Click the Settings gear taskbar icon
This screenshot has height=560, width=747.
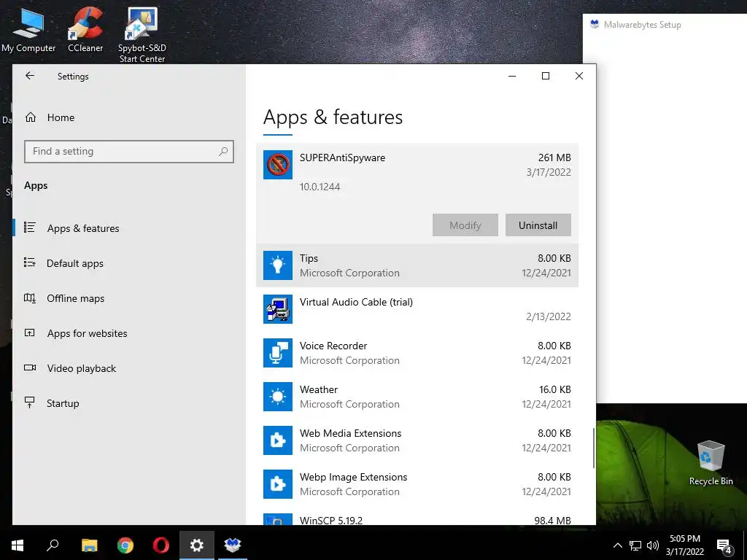(197, 545)
